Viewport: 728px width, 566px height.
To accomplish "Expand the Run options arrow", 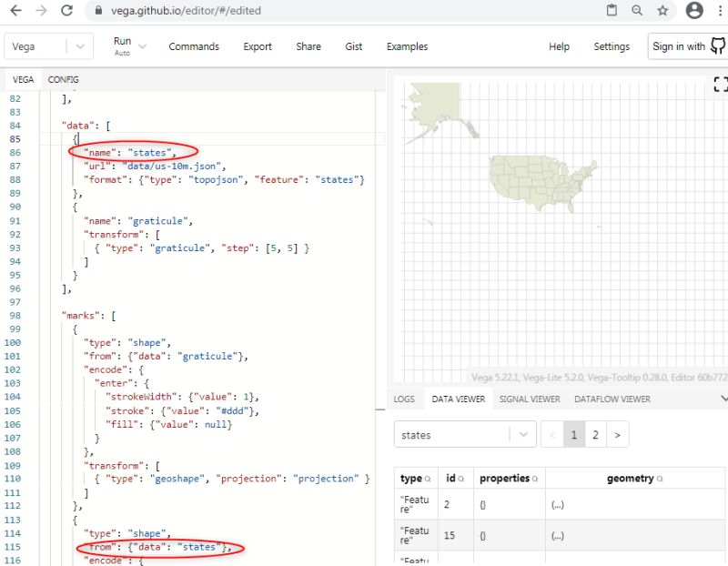I will click(143, 46).
